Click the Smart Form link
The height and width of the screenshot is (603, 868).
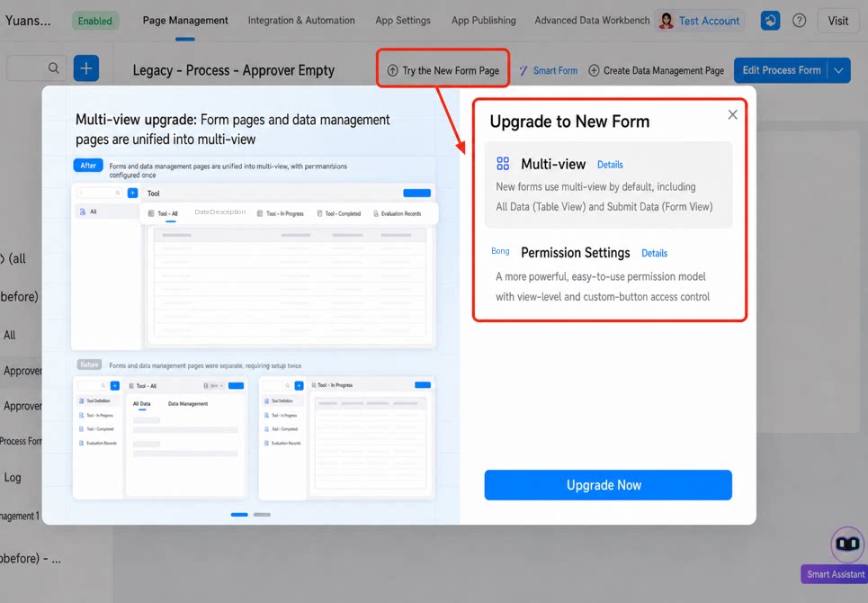tap(549, 71)
